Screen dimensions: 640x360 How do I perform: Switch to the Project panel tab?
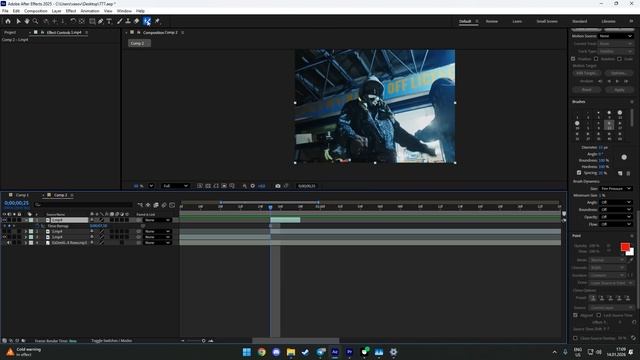[x=10, y=32]
